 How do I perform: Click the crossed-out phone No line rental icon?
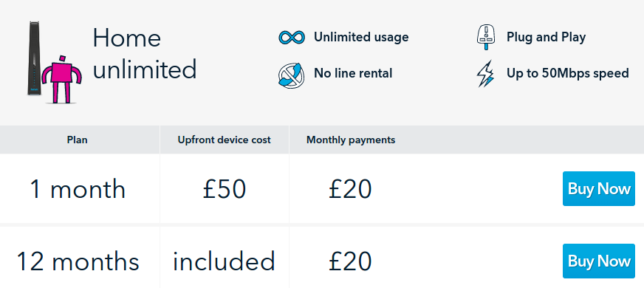click(291, 75)
